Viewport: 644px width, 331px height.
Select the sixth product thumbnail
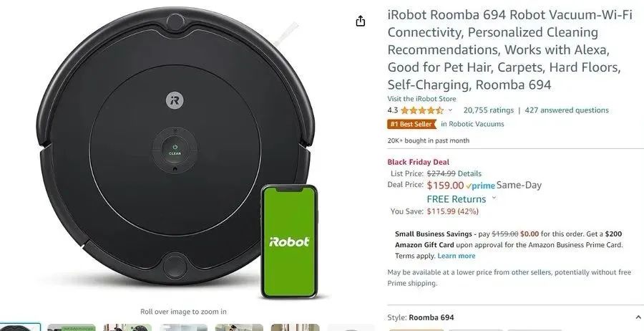295,327
